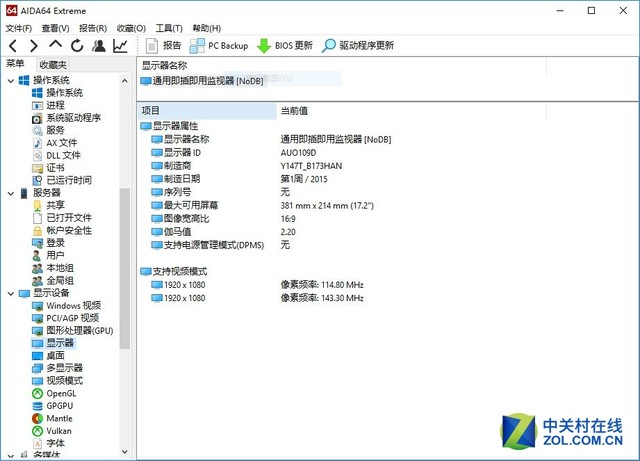
Task: Select the 全局组 item
Action: tap(53, 281)
